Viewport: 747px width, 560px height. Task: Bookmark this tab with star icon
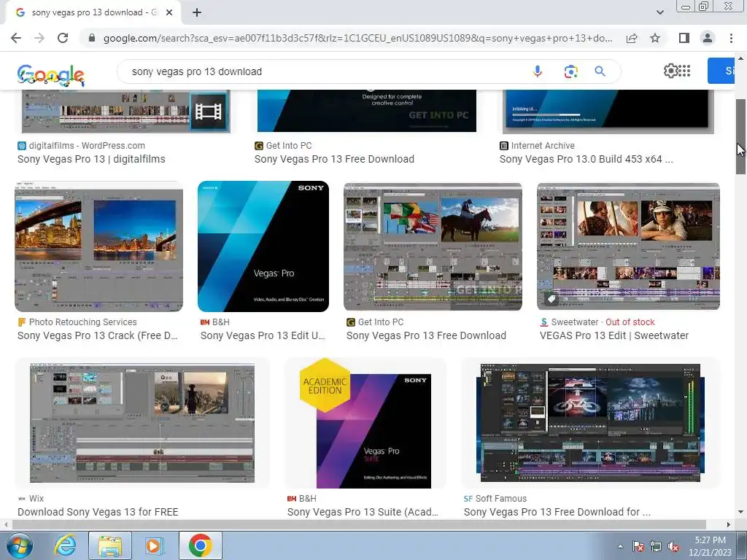[655, 38]
